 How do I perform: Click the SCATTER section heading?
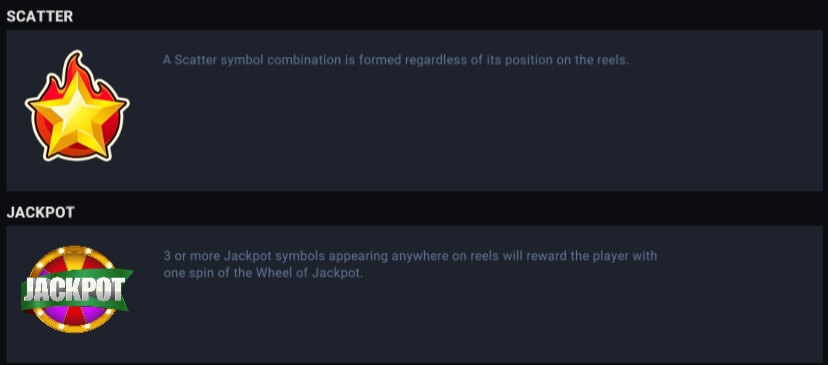tap(40, 16)
